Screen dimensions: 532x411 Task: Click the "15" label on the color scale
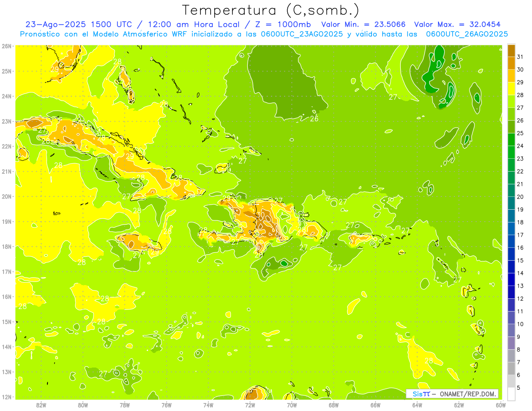(x=520, y=260)
